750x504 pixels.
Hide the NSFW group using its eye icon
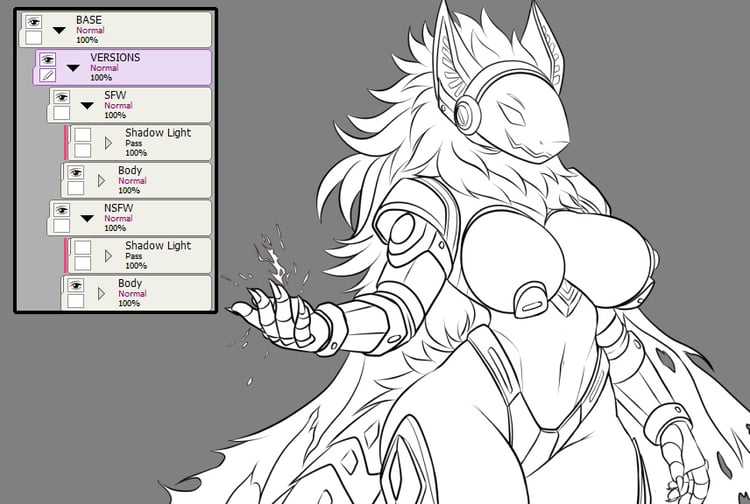[x=62, y=210]
